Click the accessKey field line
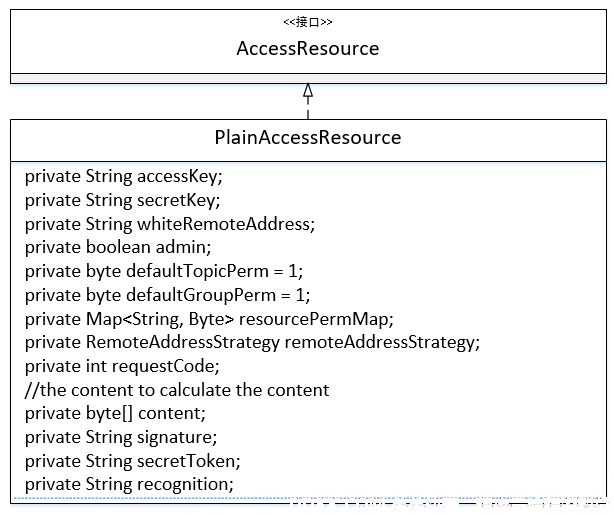Screen dimensions: 614x515 [124, 177]
